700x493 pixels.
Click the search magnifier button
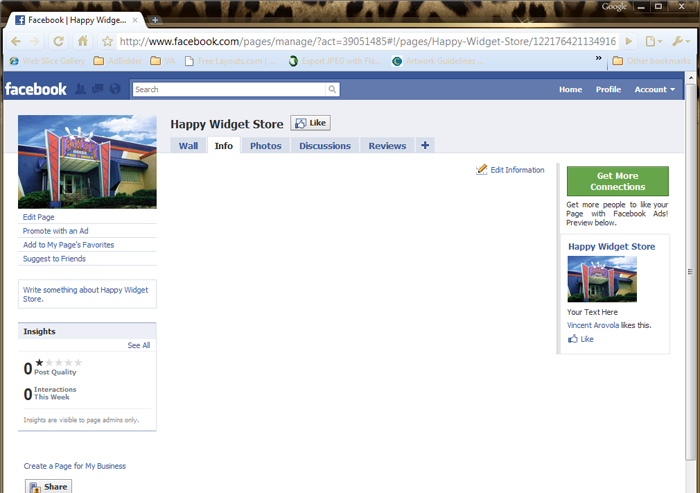click(x=332, y=89)
